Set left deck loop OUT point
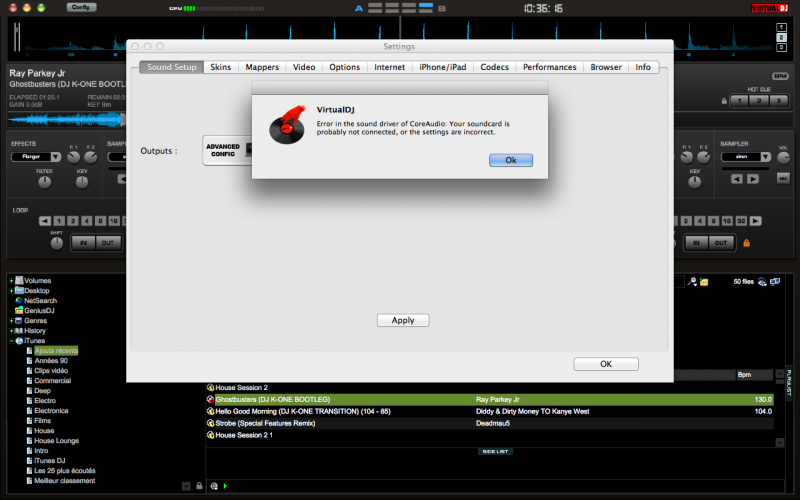This screenshot has height=500, width=800. click(x=108, y=243)
